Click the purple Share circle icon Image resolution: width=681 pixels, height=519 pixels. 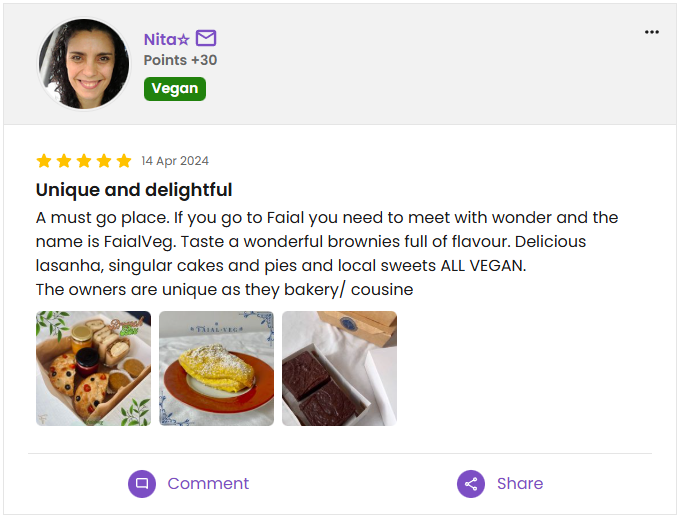(x=471, y=484)
